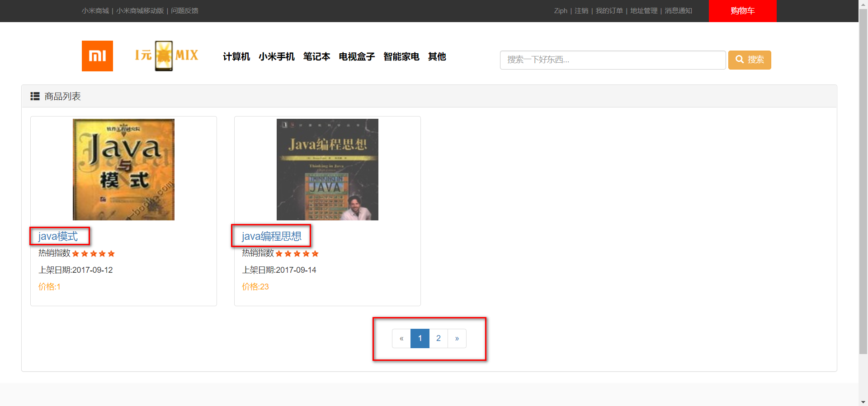This screenshot has height=406, width=868.
Task: Click 注销 to log out
Action: coord(581,11)
